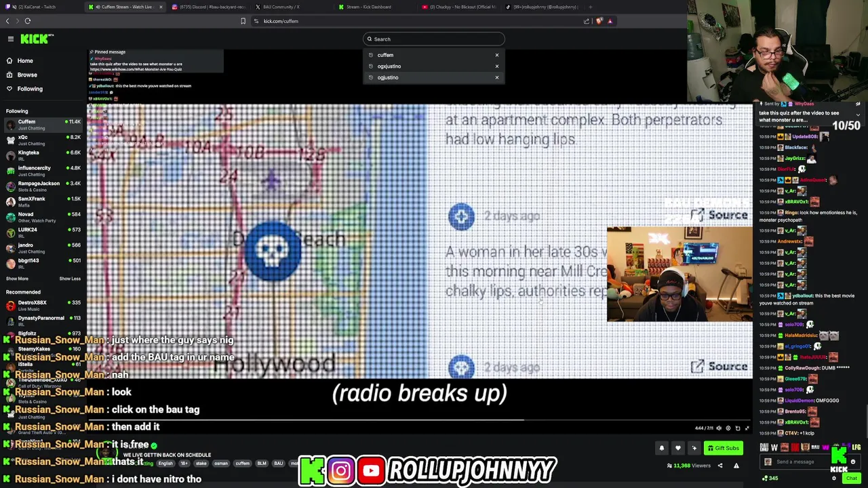Toggle fullscreen on the video player
The width and height of the screenshot is (868, 488).
[x=747, y=428]
